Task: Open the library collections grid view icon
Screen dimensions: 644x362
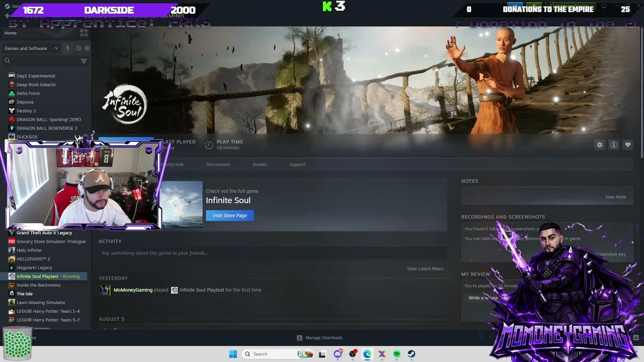Action: [x=84, y=33]
